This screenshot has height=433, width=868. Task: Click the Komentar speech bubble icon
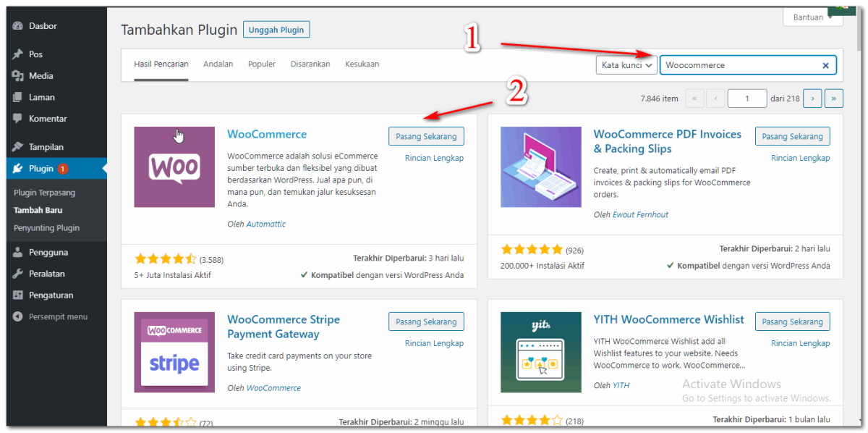18,119
